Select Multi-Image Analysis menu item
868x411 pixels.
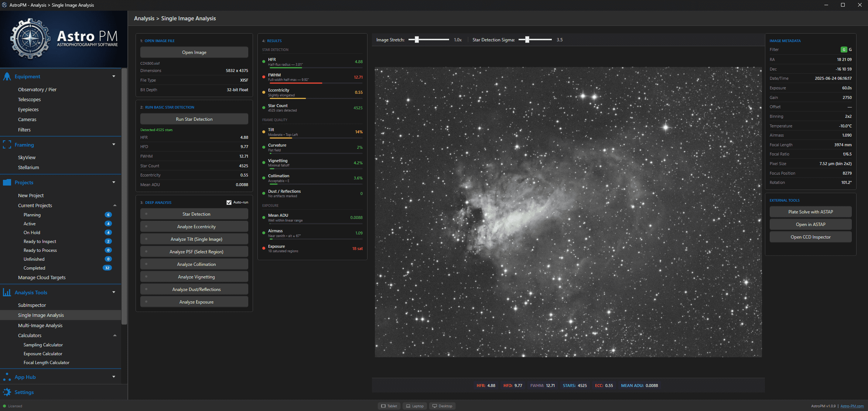coord(40,325)
